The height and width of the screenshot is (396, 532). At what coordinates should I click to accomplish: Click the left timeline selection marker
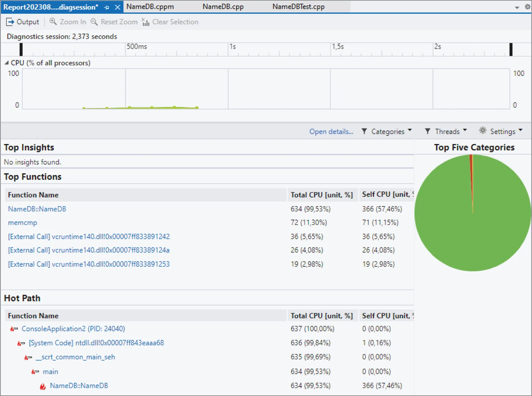[21, 49]
